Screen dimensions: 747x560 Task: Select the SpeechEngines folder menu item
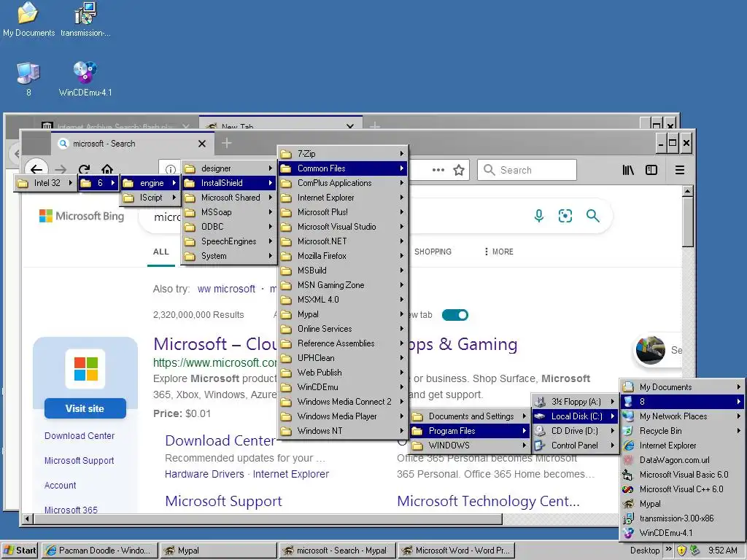click(x=228, y=241)
